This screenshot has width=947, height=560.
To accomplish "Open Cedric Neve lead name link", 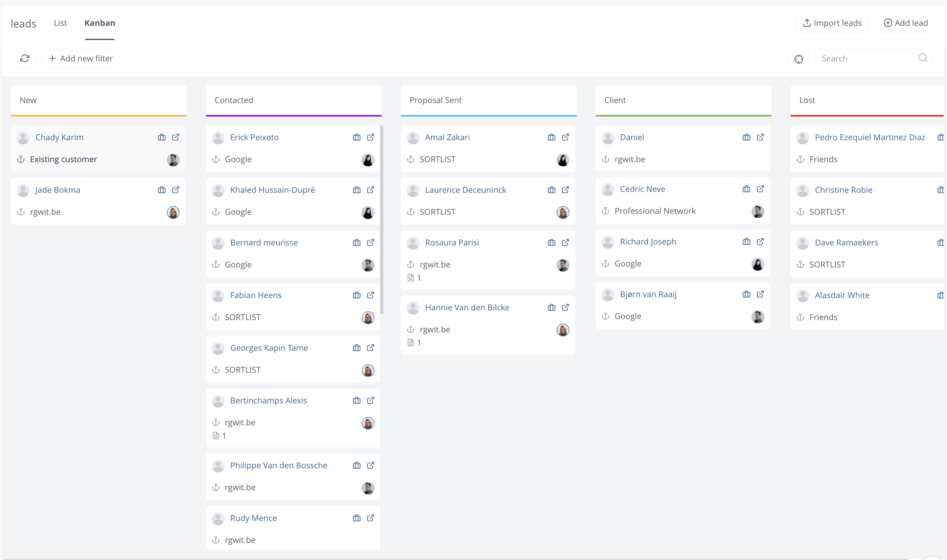I will pyautogui.click(x=643, y=189).
